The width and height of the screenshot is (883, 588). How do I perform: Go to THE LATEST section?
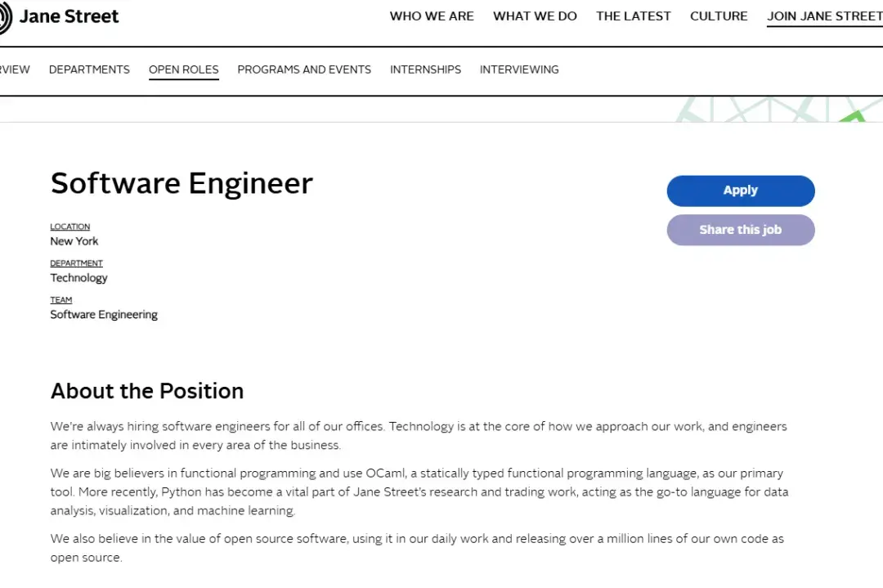(634, 16)
